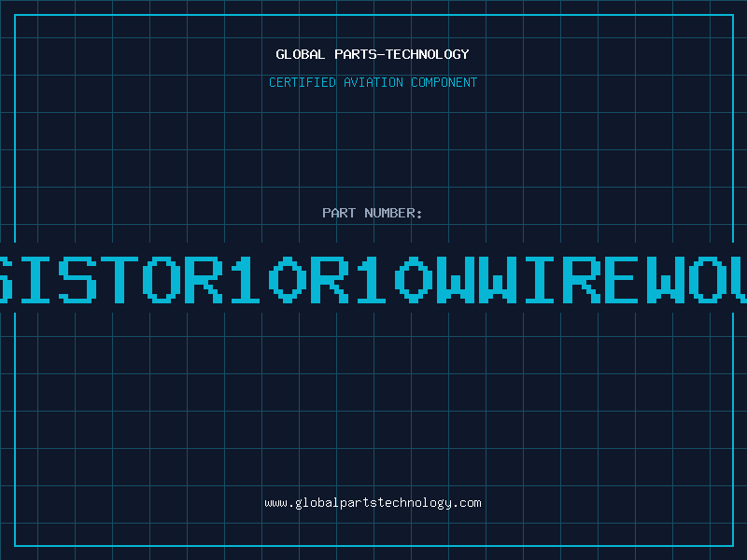Select the CERTIFIED AVIATION COMPONENT subtitle

373,82
